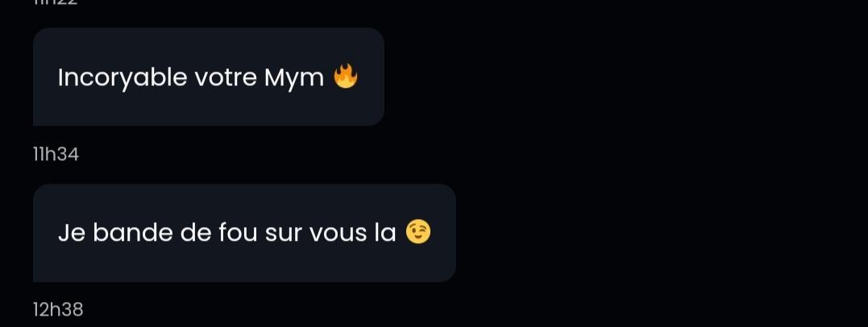868x327 pixels.
Task: Click the 12h38 timestamp
Action: [x=58, y=310]
